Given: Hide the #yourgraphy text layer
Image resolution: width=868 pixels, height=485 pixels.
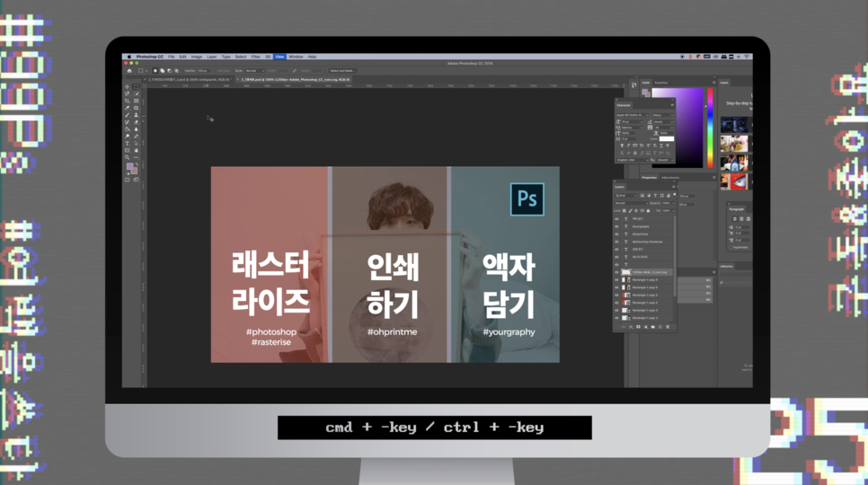Looking at the screenshot, I should tap(616, 226).
